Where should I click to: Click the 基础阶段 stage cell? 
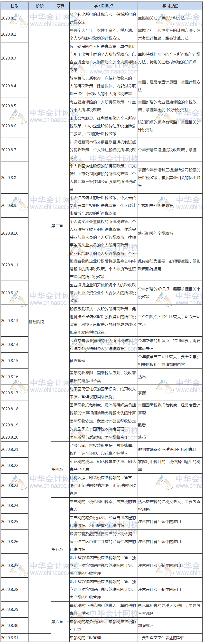(39, 322)
